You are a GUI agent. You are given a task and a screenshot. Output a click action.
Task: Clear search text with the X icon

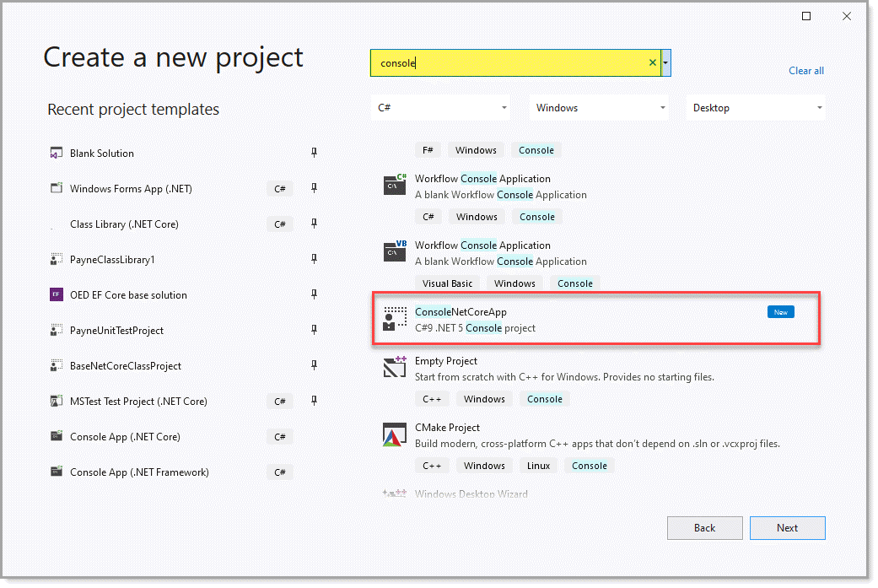pyautogui.click(x=652, y=62)
